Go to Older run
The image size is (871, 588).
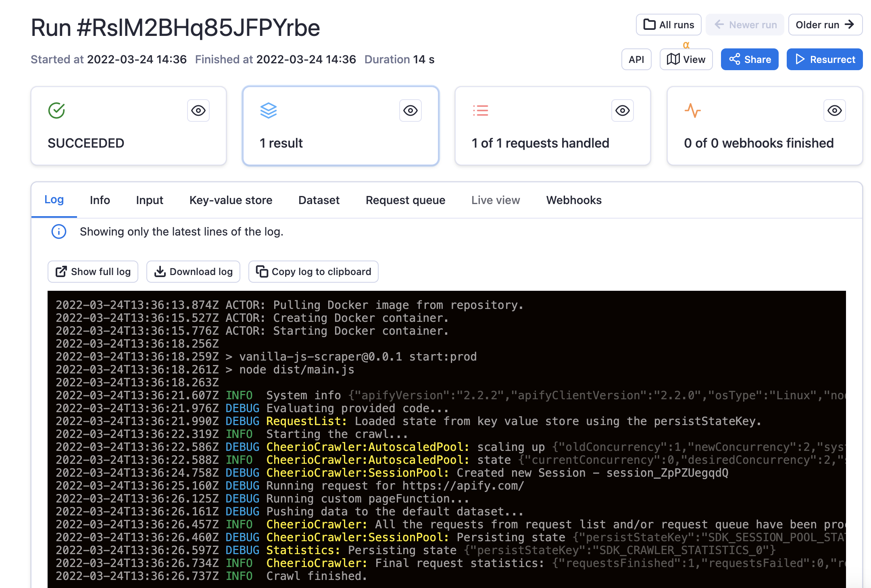tap(825, 25)
